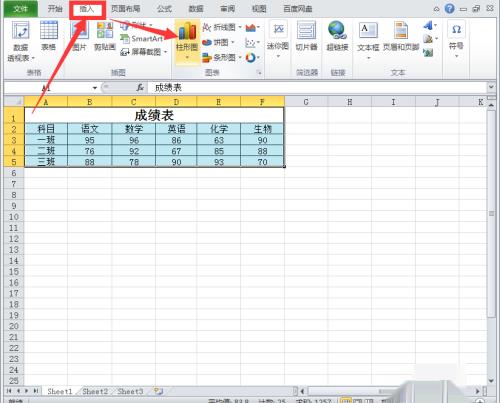Select the cell 语文 in row 2

89,129
